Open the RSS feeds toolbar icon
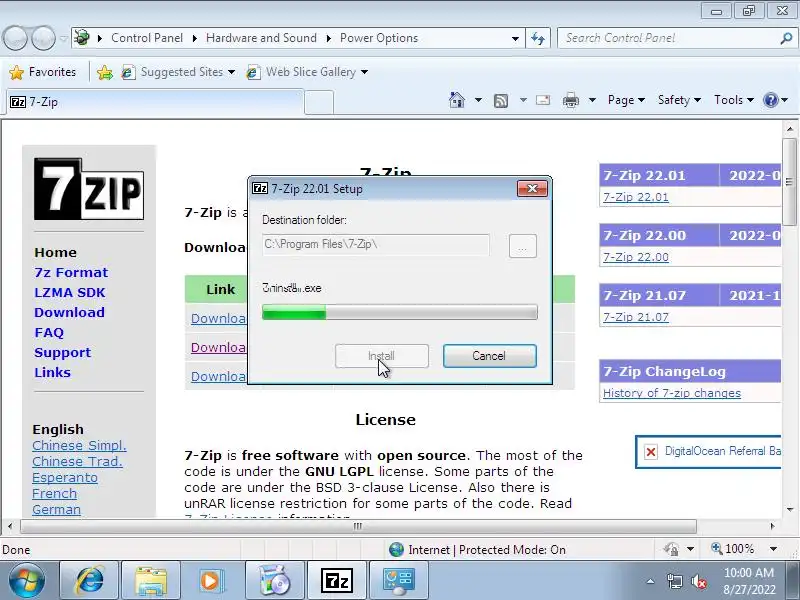Screen dimensions: 800x600 coord(501,101)
